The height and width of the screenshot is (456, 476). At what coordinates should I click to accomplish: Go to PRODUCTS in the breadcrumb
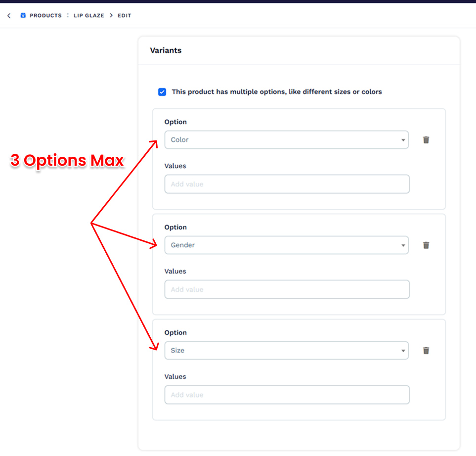pyautogui.click(x=45, y=15)
